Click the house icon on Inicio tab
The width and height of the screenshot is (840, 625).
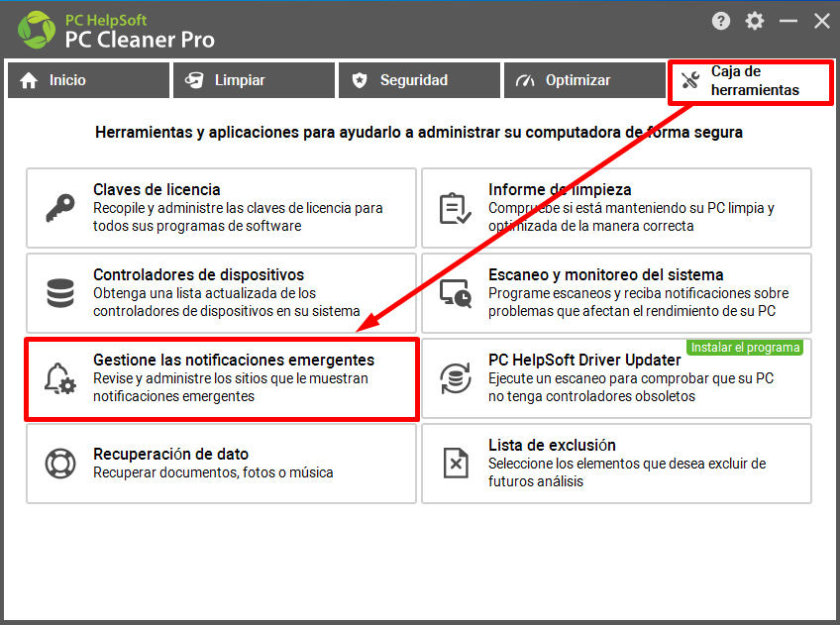29,80
